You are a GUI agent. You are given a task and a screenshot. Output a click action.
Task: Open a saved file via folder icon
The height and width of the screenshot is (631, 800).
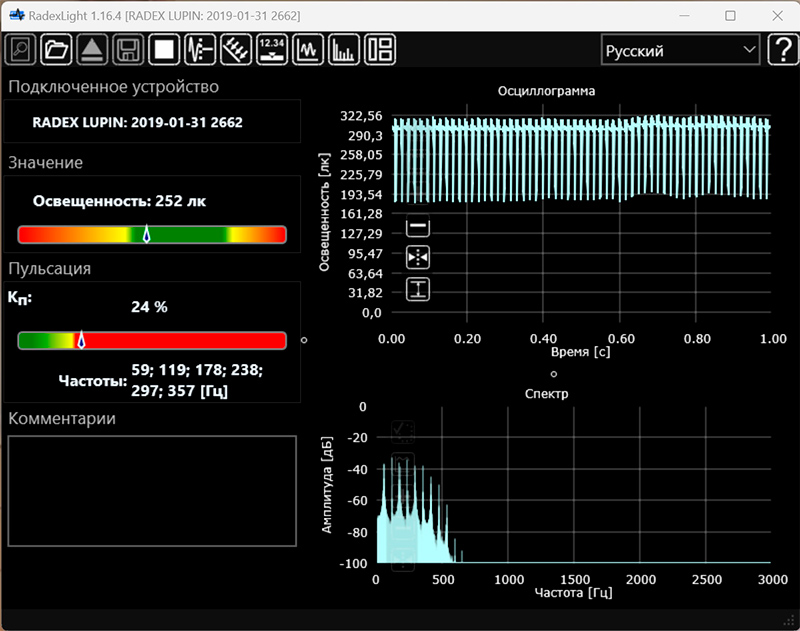[x=56, y=49]
